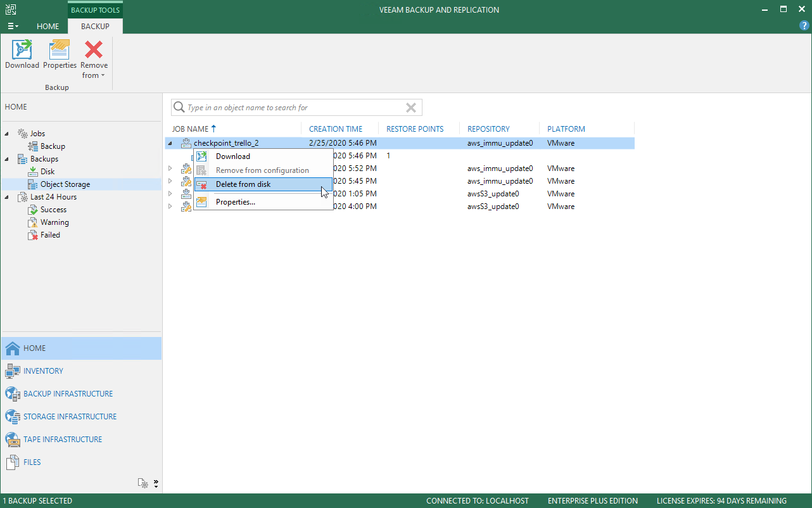Collapse the Jobs tree node

pyautogui.click(x=8, y=134)
